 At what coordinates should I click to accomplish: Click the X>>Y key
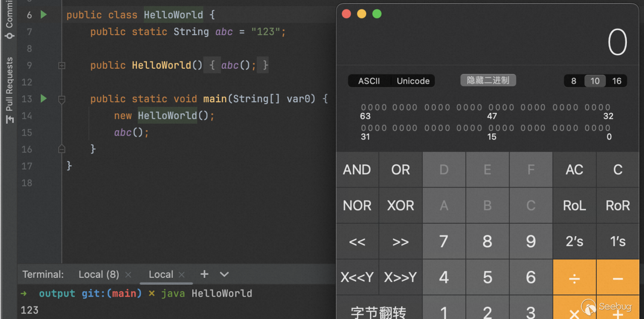click(401, 277)
